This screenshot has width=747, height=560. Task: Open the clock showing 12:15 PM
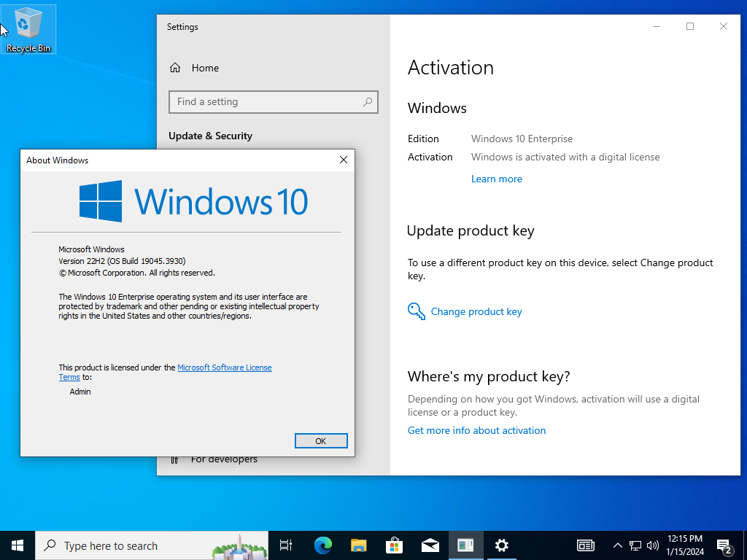(x=684, y=545)
